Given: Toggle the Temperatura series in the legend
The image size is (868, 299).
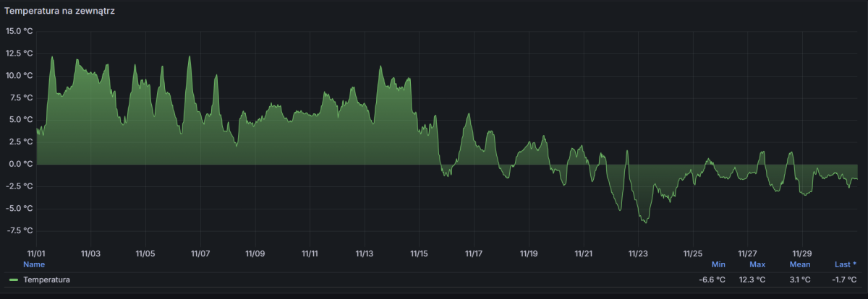Looking at the screenshot, I should tap(46, 279).
